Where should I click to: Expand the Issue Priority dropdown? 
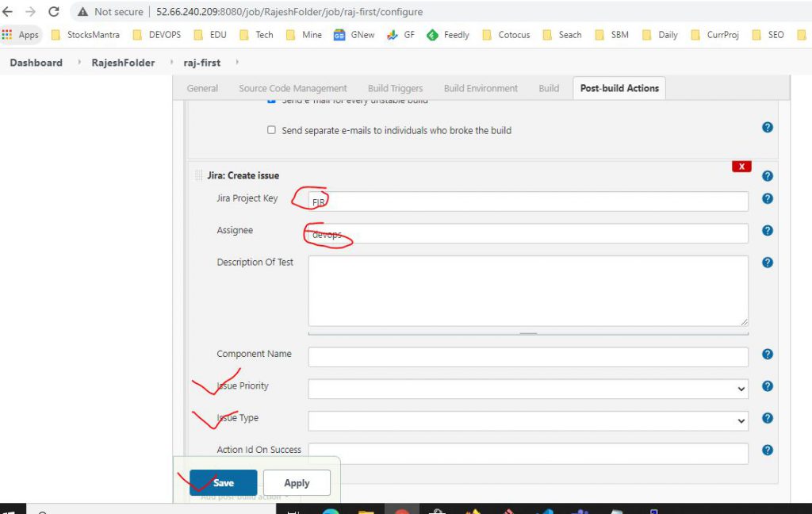pyautogui.click(x=528, y=389)
